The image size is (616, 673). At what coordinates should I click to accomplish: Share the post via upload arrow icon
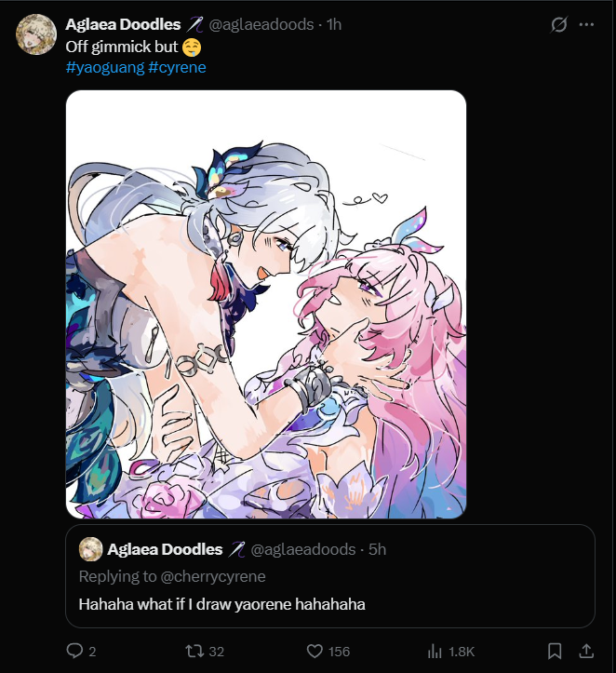(x=586, y=651)
